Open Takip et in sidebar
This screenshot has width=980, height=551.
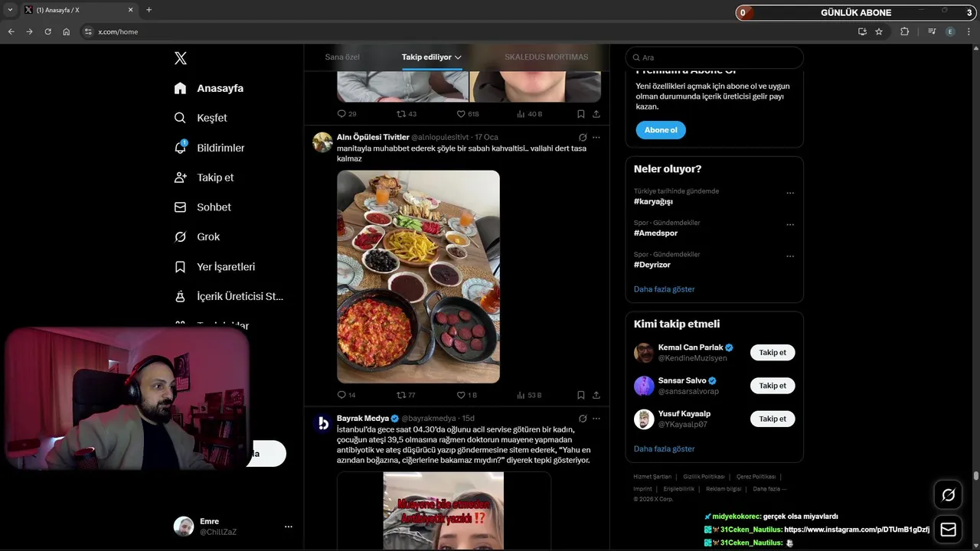(204, 178)
